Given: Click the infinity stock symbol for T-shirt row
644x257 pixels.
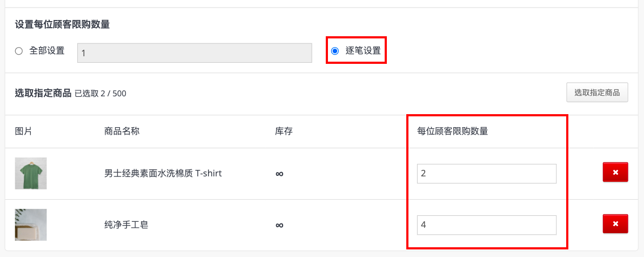Looking at the screenshot, I should 279,174.
